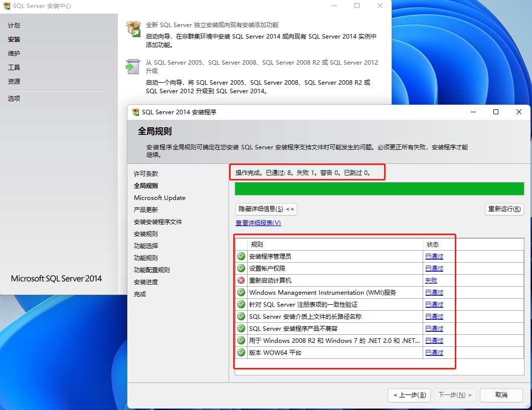Select 全局规则 step in setup sidebar
Viewport: 532px width, 410px height.
coord(146,185)
